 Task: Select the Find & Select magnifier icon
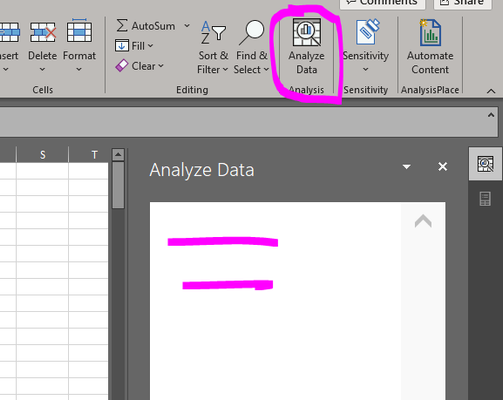(x=252, y=32)
